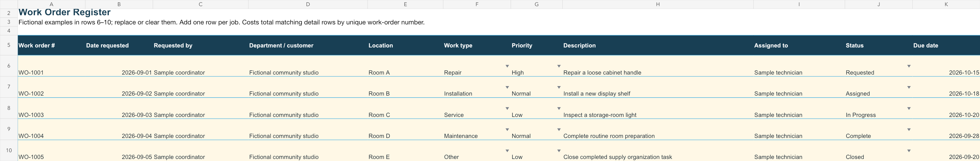980x161 pixels.
Task: Open Status dropdown for WO-1002 row
Action: point(909,87)
